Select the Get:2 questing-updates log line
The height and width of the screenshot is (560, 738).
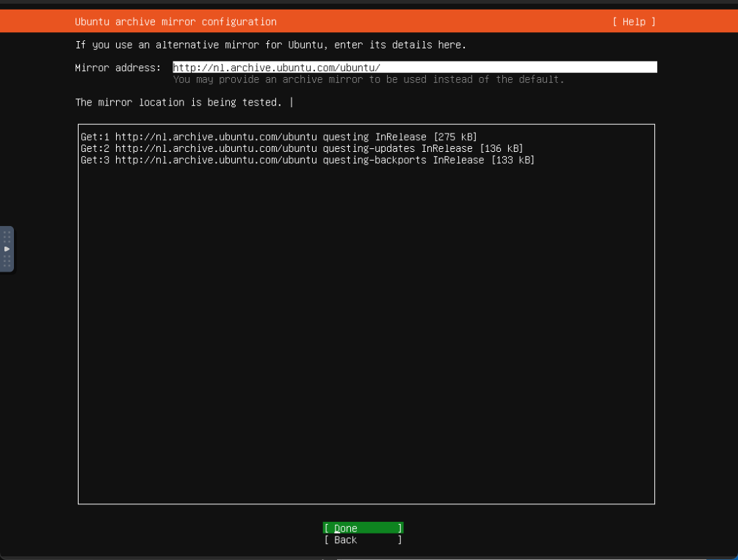301,149
